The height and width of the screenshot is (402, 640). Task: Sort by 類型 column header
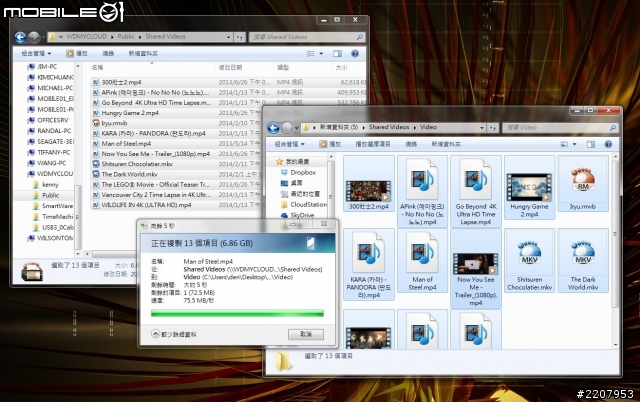pyautogui.click(x=283, y=67)
